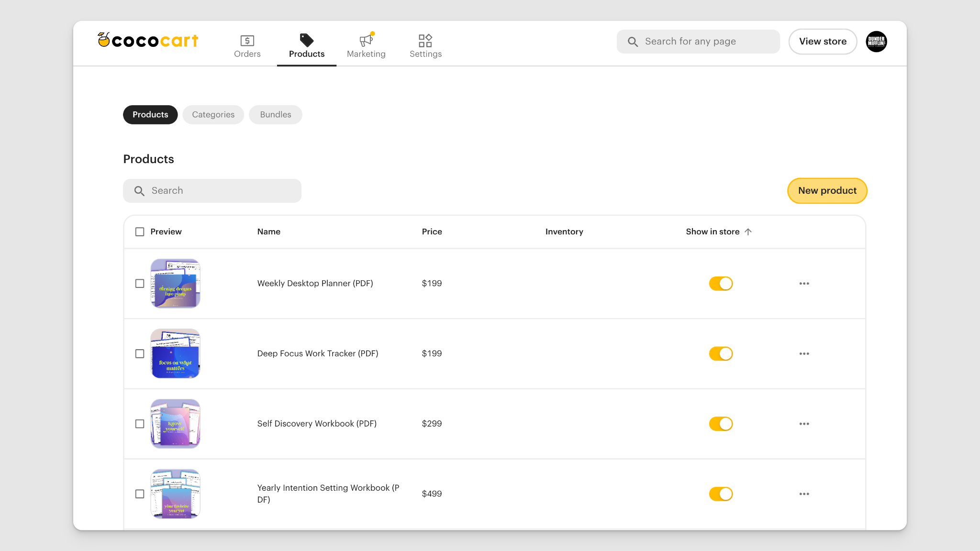Click the New product button
980x551 pixels.
coord(827,190)
